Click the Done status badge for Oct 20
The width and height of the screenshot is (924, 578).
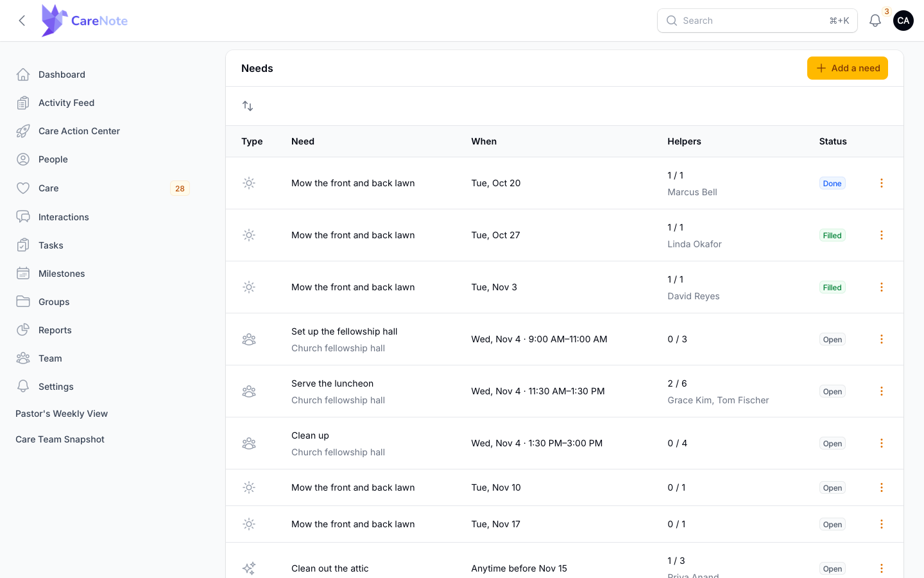(x=832, y=183)
